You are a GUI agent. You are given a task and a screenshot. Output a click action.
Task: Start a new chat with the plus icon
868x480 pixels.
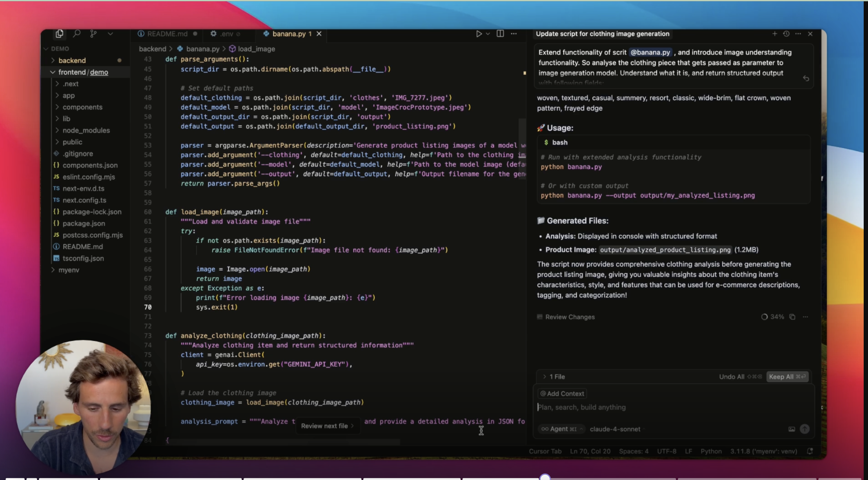click(x=774, y=34)
